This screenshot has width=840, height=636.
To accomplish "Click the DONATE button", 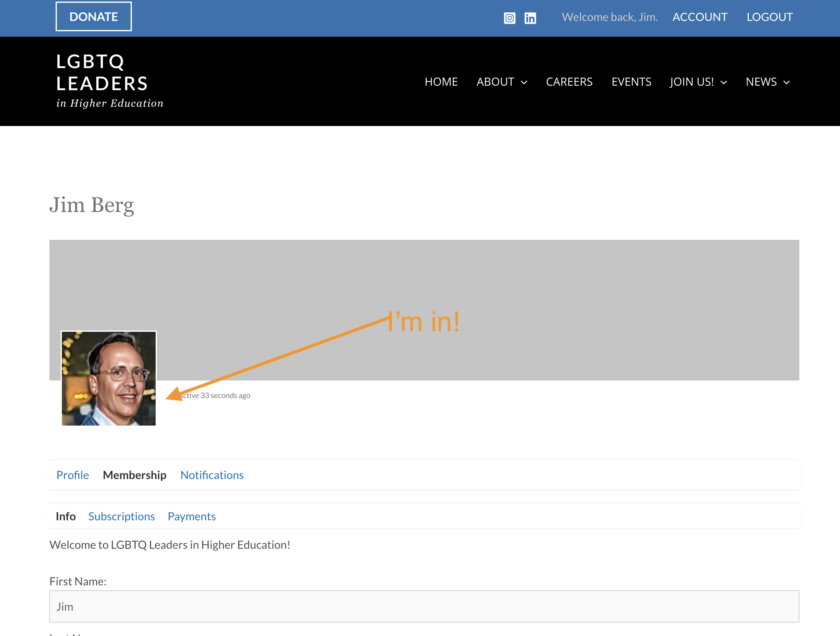I will click(x=94, y=17).
